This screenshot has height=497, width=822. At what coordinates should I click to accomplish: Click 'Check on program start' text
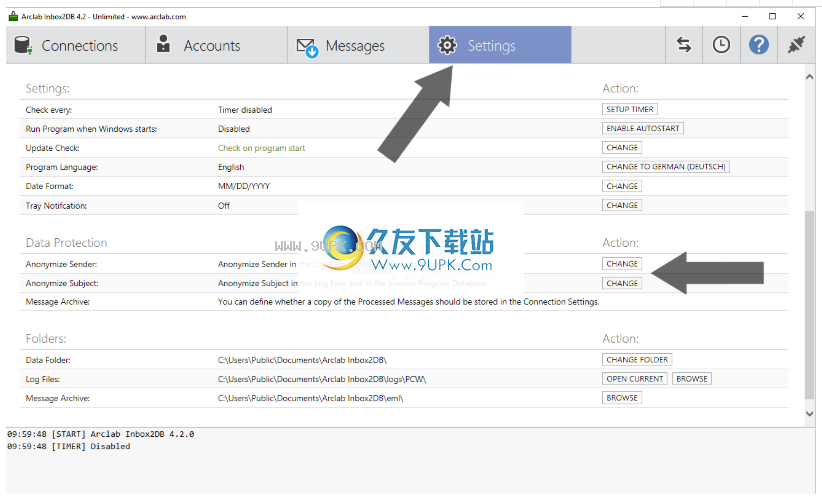coord(261,148)
